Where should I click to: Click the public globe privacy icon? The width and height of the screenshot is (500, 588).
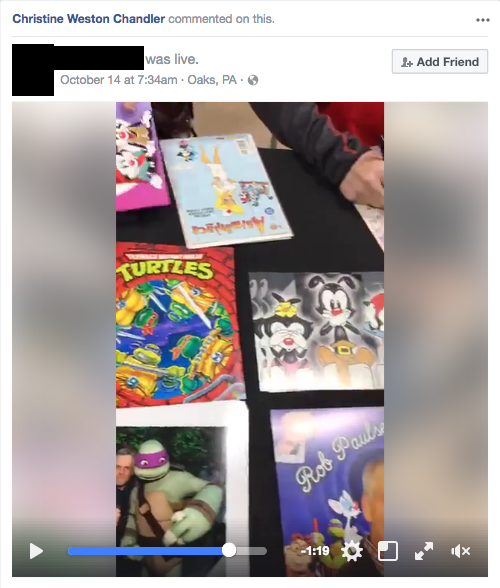(x=253, y=80)
